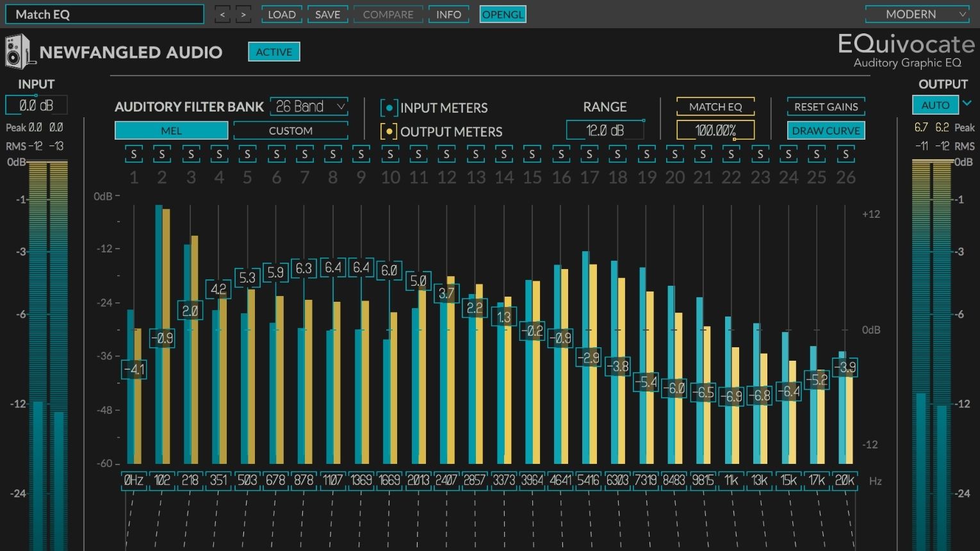980x551 pixels.
Task: Click the MATCH EQ button
Action: (715, 107)
